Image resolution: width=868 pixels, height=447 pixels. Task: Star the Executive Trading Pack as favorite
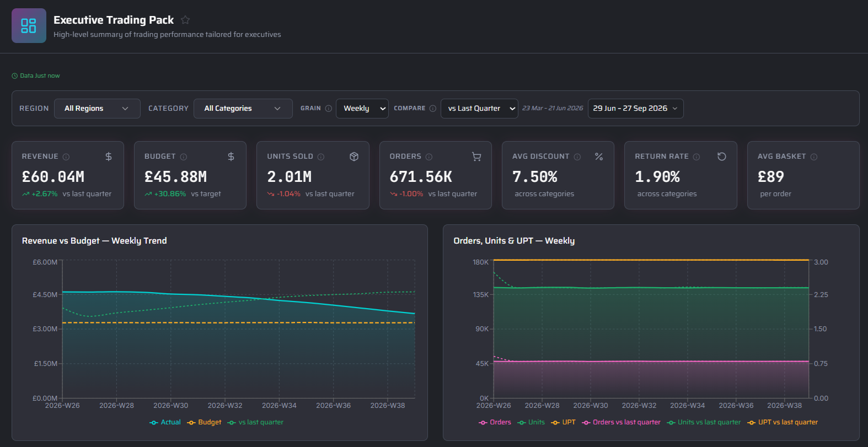click(x=185, y=20)
